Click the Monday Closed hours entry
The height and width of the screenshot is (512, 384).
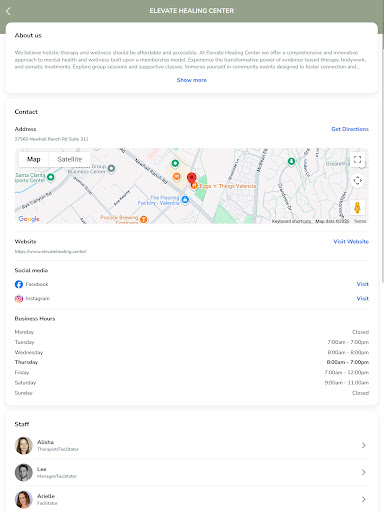[360, 332]
